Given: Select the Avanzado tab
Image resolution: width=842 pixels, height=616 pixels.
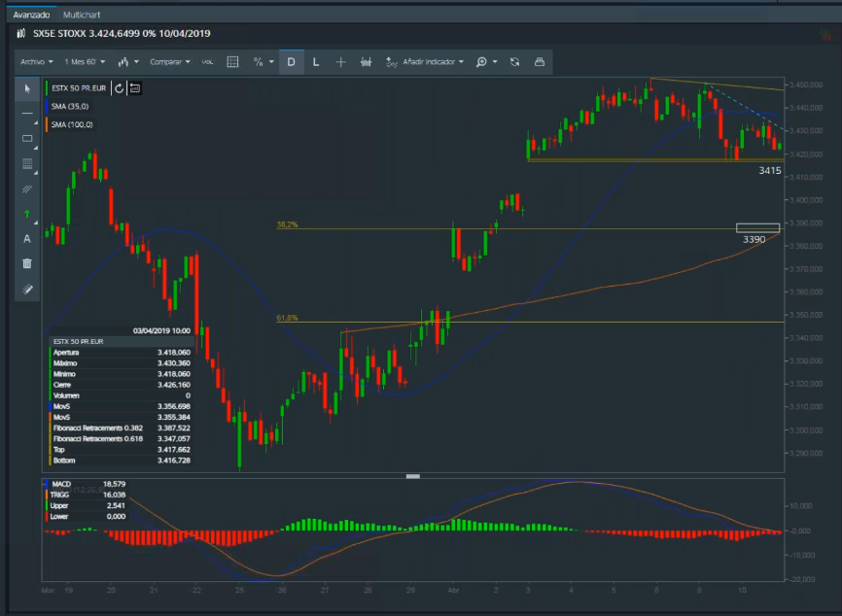Looking at the screenshot, I should (31, 16).
